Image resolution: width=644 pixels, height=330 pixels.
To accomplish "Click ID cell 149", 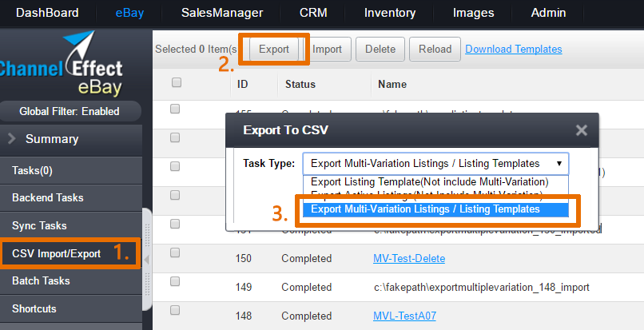I will [x=244, y=288].
